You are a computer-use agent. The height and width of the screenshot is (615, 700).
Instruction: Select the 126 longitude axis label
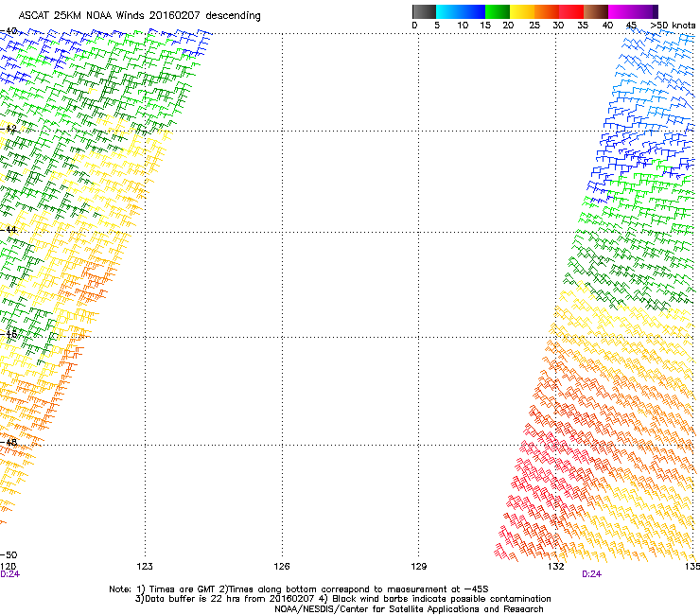282,566
